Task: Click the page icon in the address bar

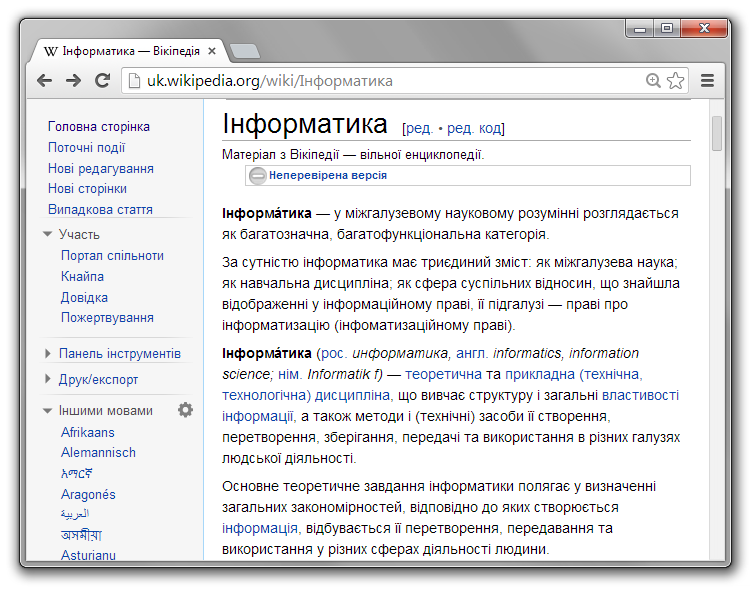Action: tap(134, 80)
